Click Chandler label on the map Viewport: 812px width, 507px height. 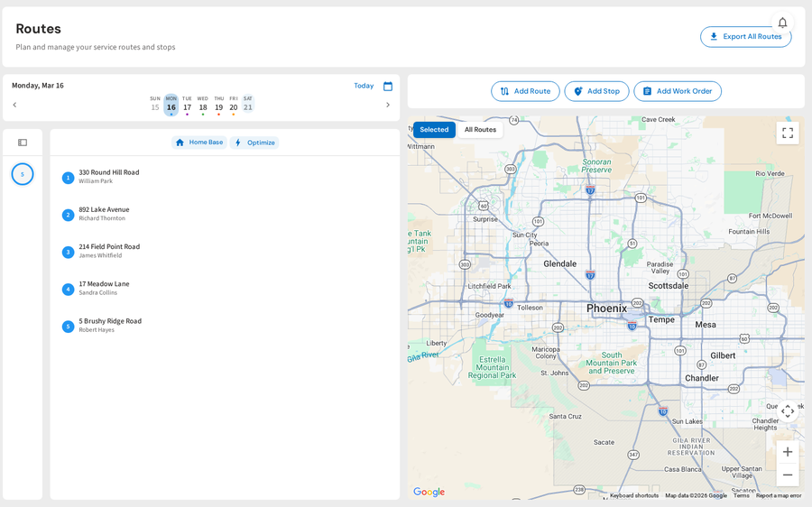click(702, 378)
